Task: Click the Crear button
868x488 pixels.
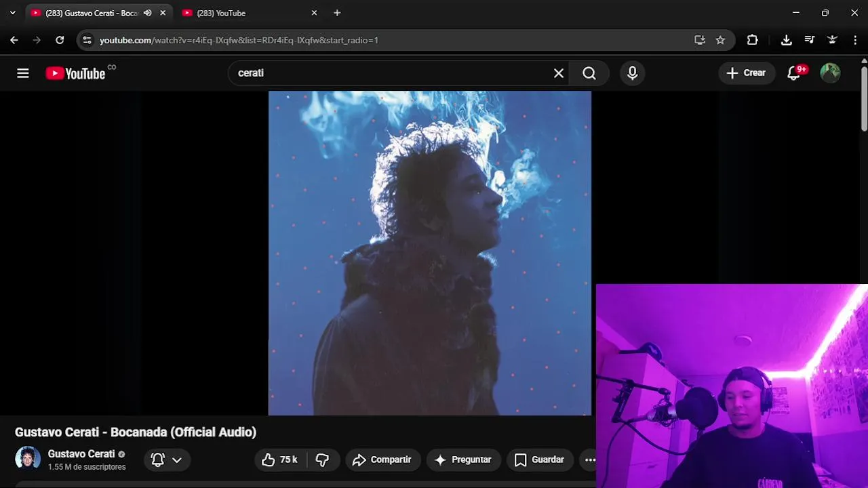Action: click(x=747, y=73)
